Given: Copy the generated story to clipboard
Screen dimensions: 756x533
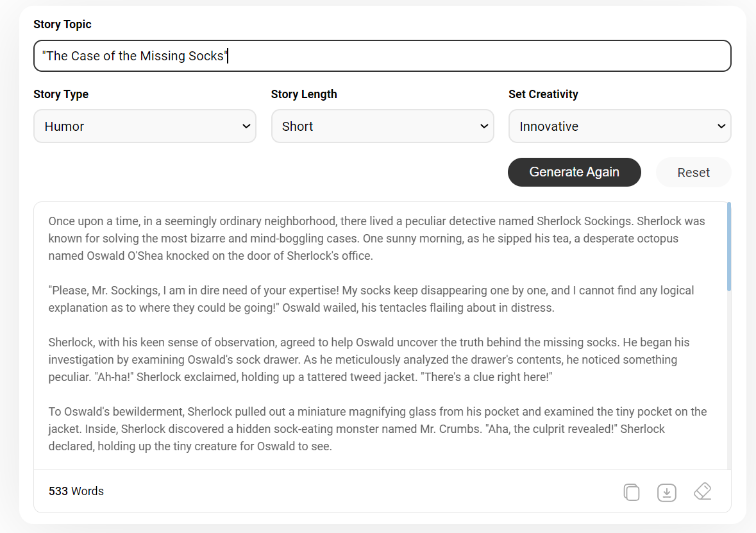Looking at the screenshot, I should (x=631, y=492).
